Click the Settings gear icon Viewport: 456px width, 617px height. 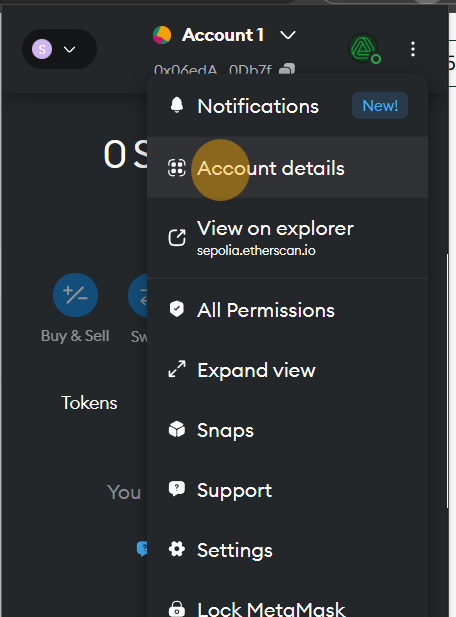177,549
